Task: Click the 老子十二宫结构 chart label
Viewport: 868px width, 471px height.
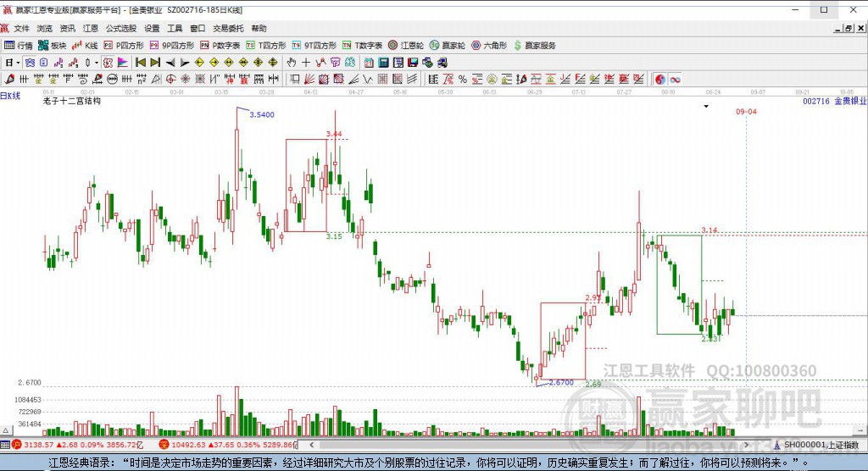Action: (x=72, y=102)
